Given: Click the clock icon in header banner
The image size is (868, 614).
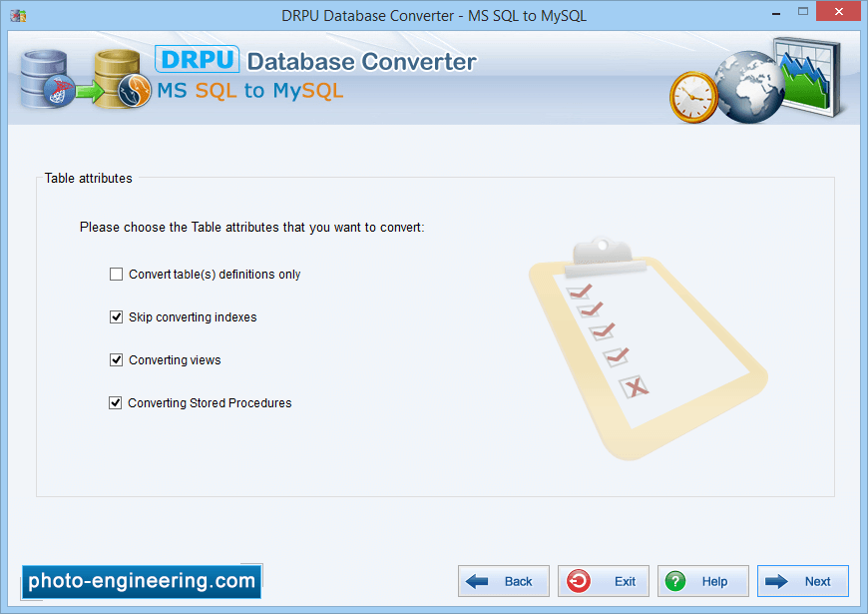Looking at the screenshot, I should (x=693, y=97).
